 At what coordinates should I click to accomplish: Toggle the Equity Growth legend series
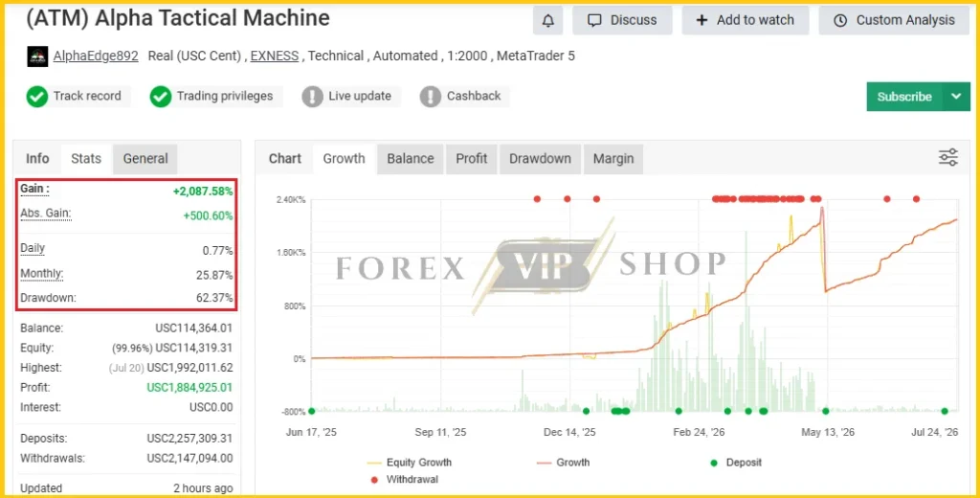point(410,463)
